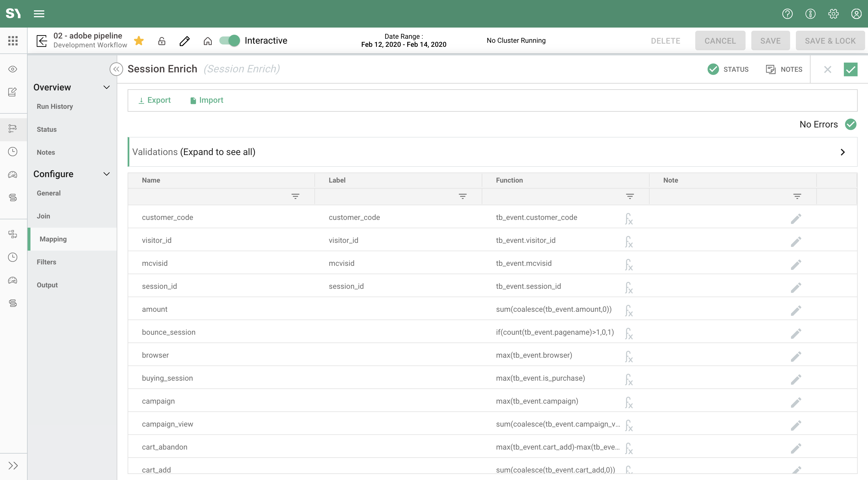
Task: Open the Filters section in sidebar
Action: point(47,262)
